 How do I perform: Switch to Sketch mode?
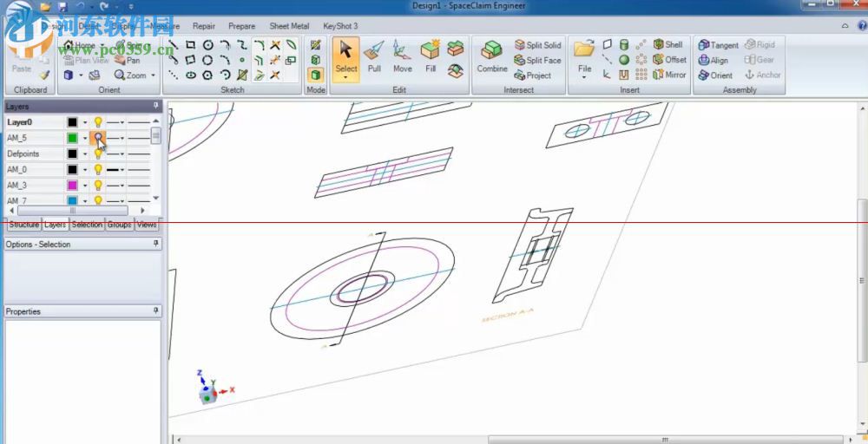(x=316, y=45)
